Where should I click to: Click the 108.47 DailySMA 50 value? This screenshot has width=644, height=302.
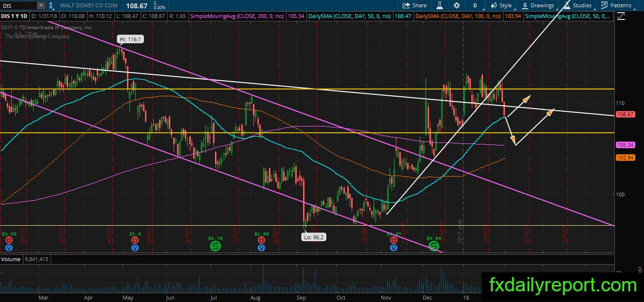click(x=403, y=17)
